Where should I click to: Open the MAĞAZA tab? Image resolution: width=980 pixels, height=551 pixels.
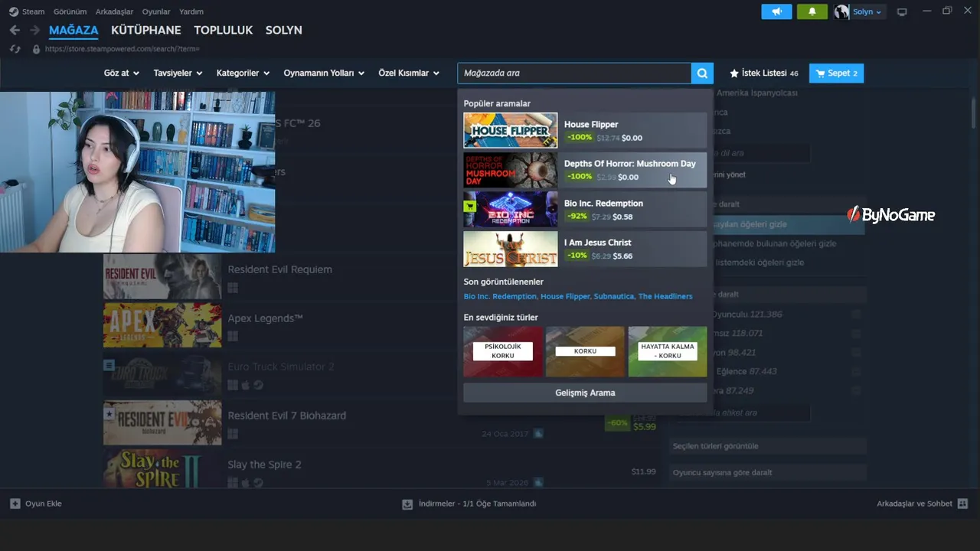(73, 31)
